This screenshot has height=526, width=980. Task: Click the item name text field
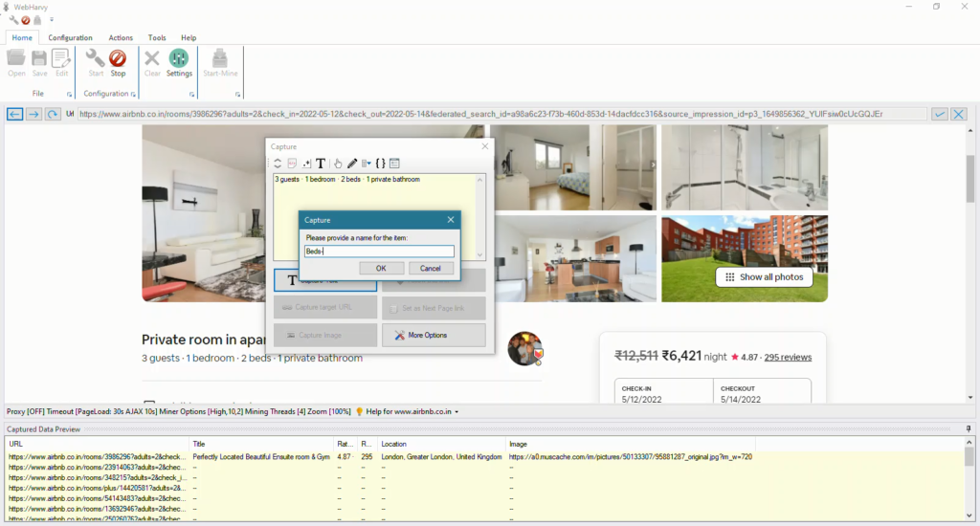click(379, 252)
